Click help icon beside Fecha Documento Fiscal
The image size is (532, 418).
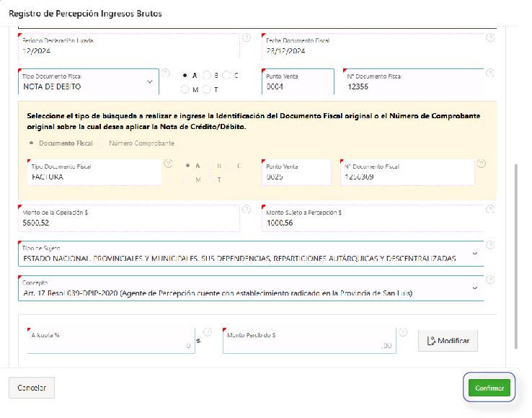(490, 37)
